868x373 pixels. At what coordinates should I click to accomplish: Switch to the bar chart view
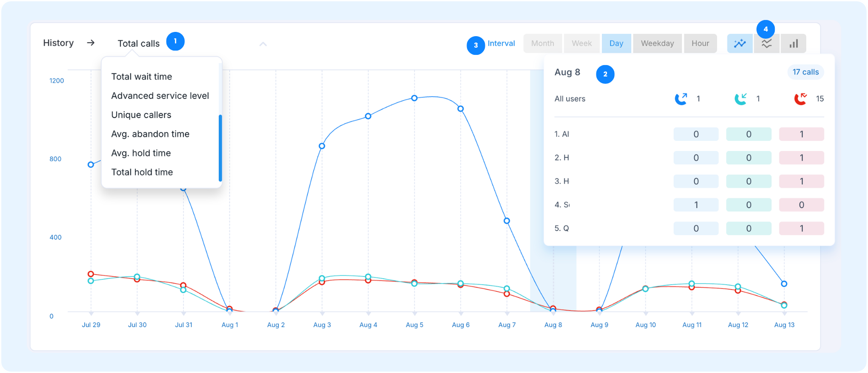pyautogui.click(x=794, y=43)
